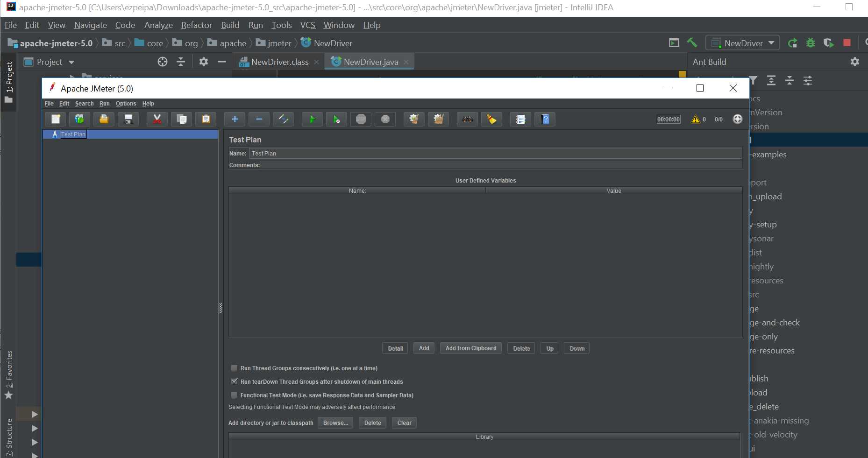868x458 pixels.
Task: Click Add from Clipboard button
Action: click(471, 348)
